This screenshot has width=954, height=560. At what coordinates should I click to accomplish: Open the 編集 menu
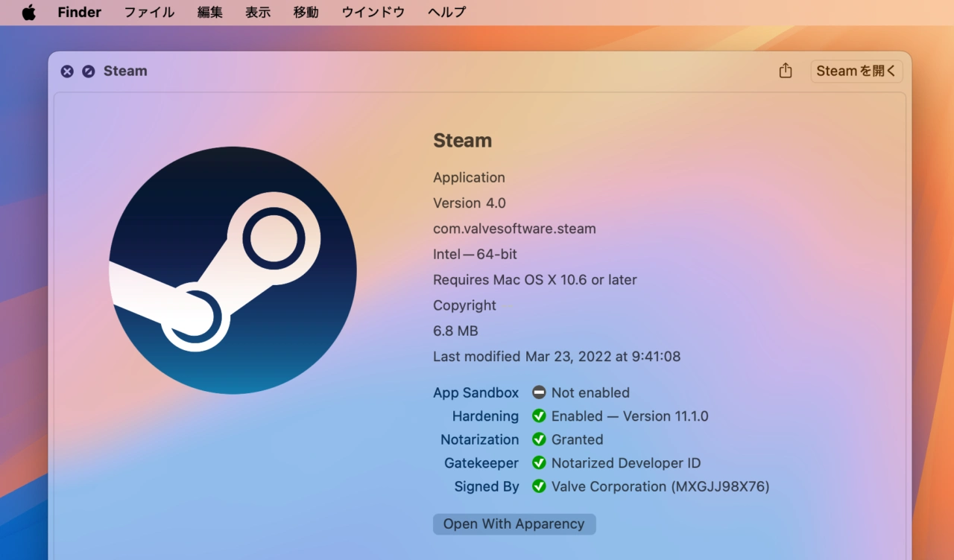click(x=209, y=13)
